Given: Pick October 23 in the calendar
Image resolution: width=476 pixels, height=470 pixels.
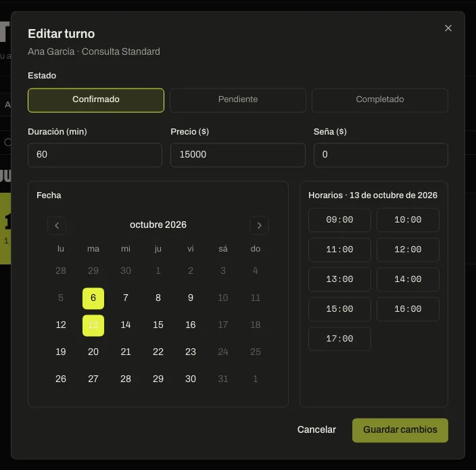Looking at the screenshot, I should (191, 352).
